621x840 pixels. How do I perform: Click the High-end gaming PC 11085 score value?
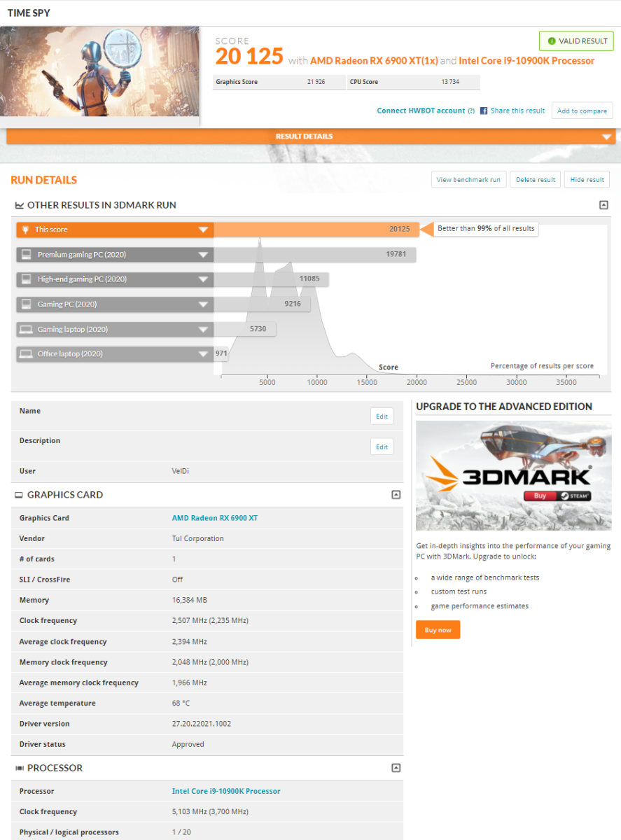pyautogui.click(x=309, y=279)
